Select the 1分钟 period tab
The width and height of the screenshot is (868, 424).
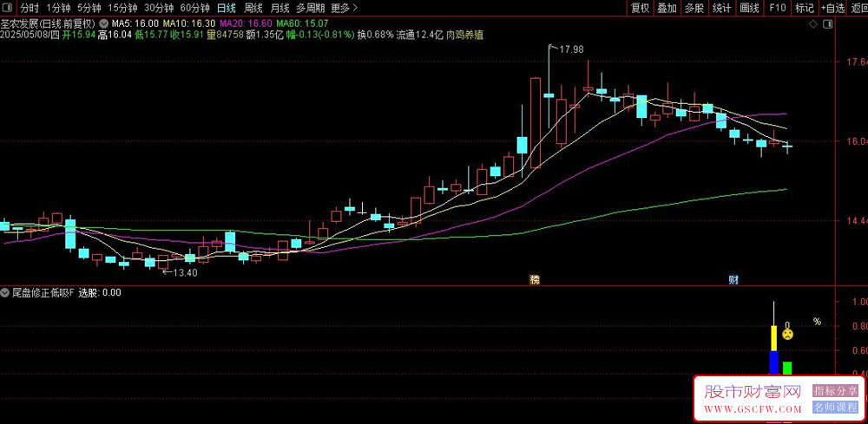pyautogui.click(x=58, y=8)
